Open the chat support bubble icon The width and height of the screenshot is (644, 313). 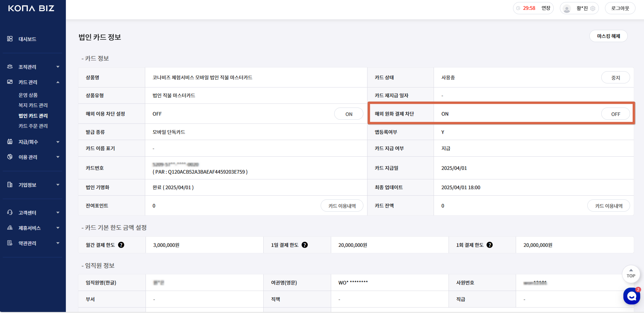click(631, 296)
